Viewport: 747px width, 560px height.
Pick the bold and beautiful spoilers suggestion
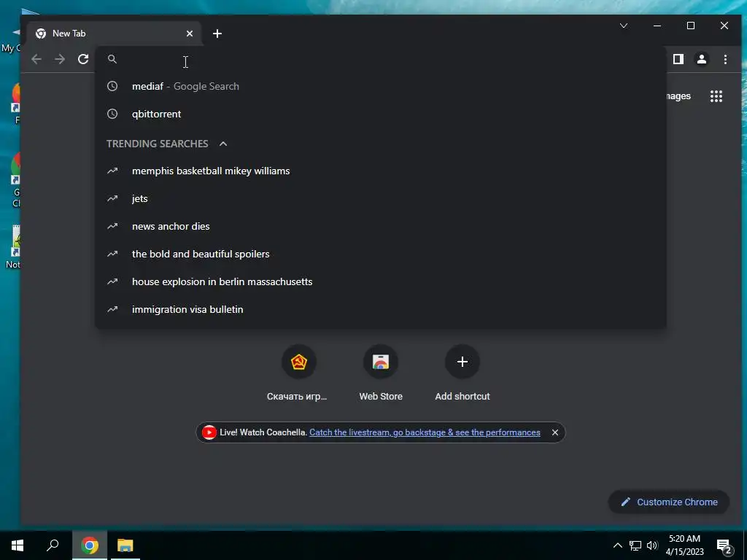(x=380, y=254)
